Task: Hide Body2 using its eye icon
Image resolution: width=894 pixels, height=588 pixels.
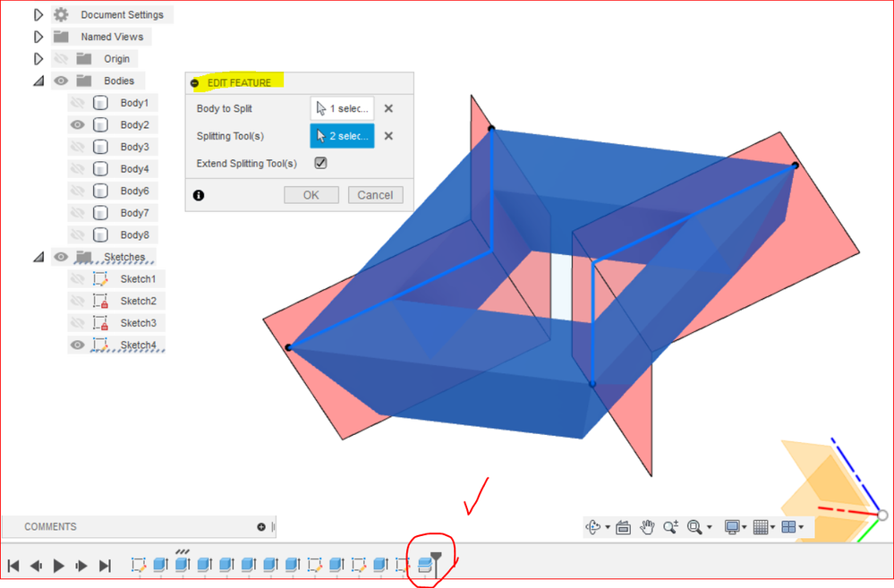Action: (78, 125)
